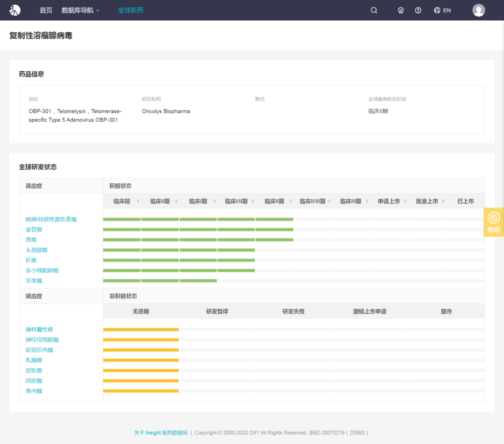Screen dimensions: 504x444
Task: Open the 皮肤癌 indication link
Action: coord(34,371)
